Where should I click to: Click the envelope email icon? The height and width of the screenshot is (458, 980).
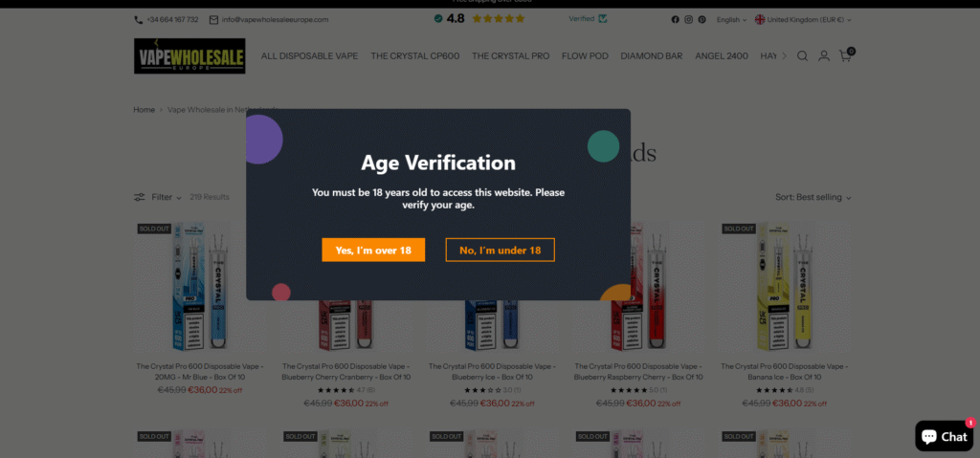213,20
